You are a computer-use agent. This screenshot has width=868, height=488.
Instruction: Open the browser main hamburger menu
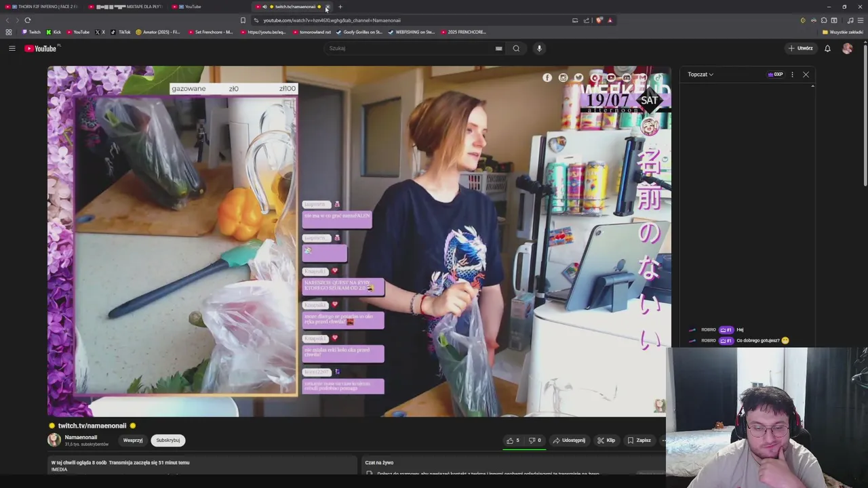tap(861, 20)
